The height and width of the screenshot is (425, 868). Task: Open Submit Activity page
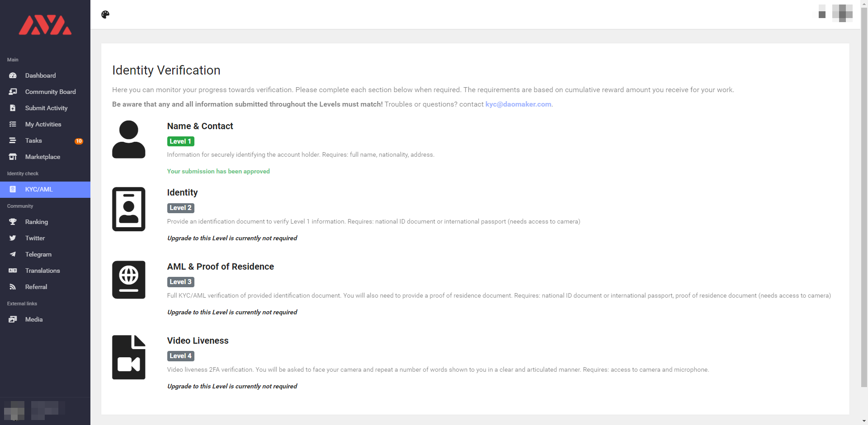(x=46, y=108)
